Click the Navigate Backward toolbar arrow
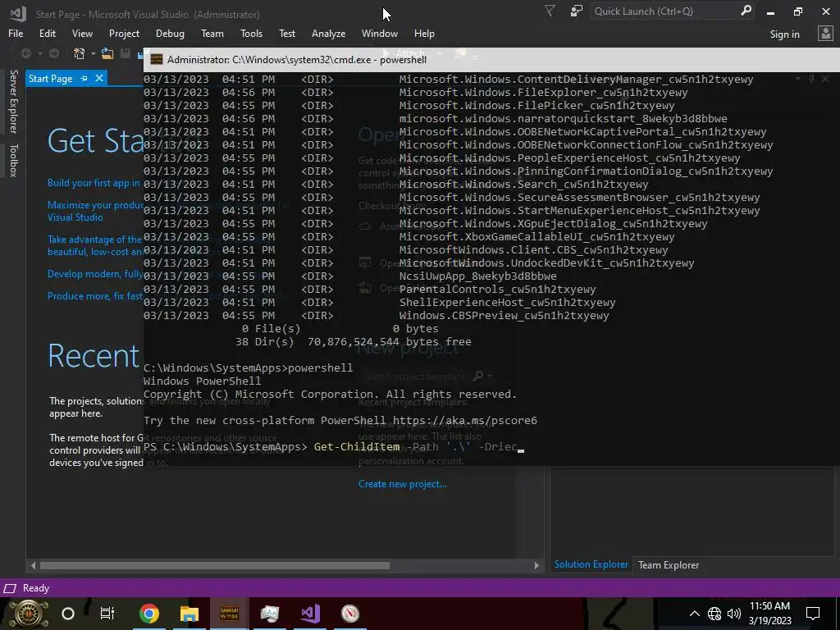Image resolution: width=840 pixels, height=630 pixels. (25, 53)
